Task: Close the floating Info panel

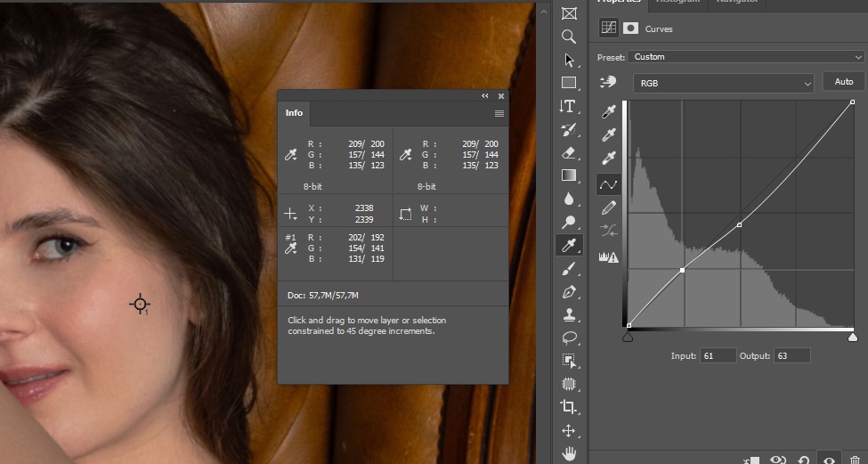Action: (x=501, y=96)
